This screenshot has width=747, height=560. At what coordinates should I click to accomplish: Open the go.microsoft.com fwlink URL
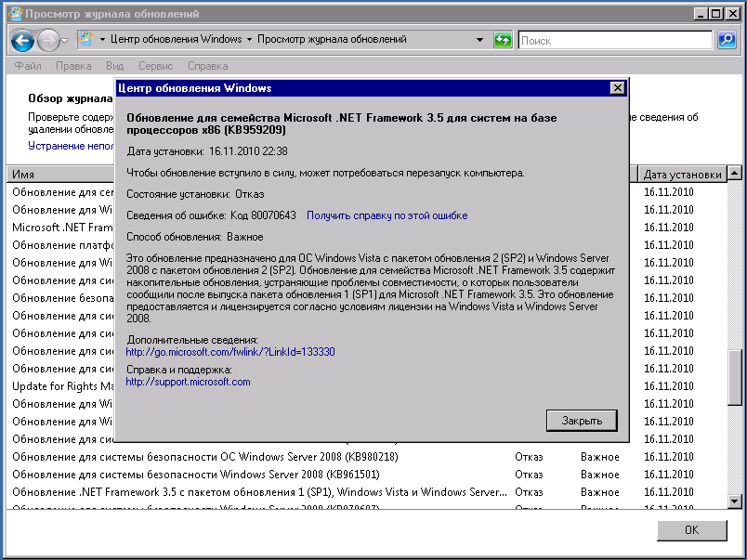coord(229,352)
